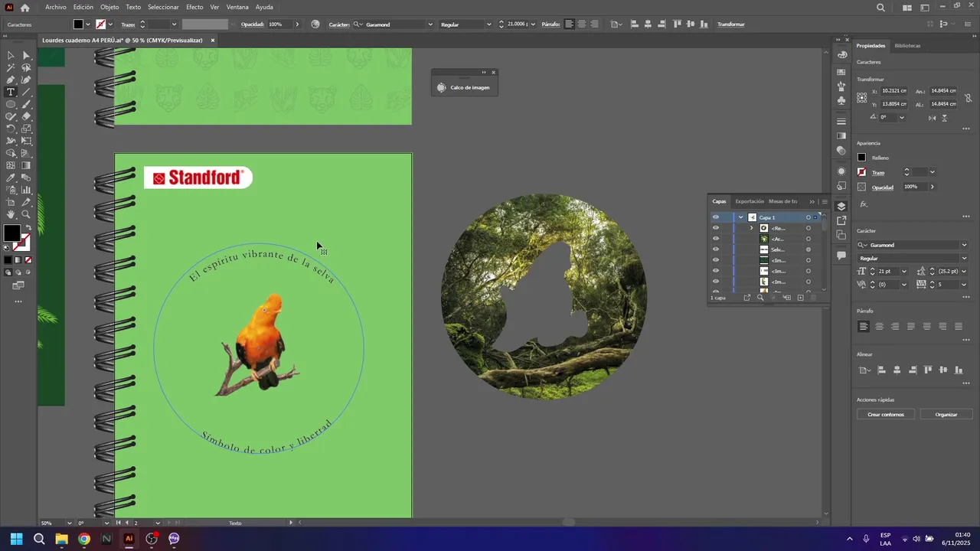Click the Crear contornos button
980x551 pixels.
(x=886, y=415)
